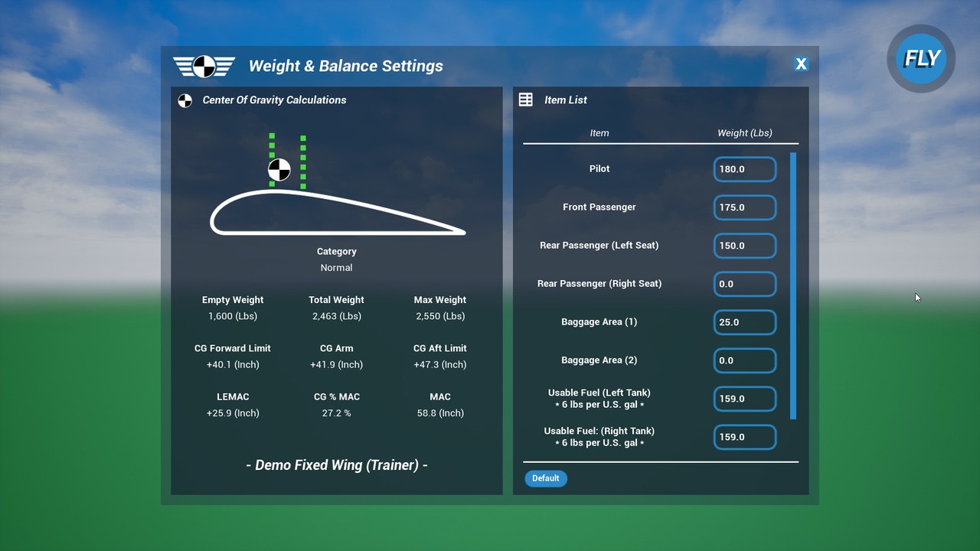
Task: Click the Weight & Balance Settings title
Action: (346, 66)
